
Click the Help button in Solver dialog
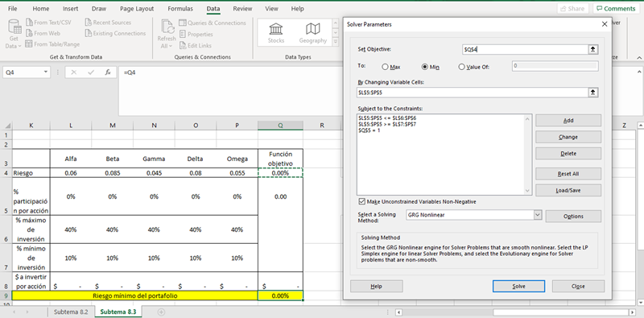(x=376, y=286)
